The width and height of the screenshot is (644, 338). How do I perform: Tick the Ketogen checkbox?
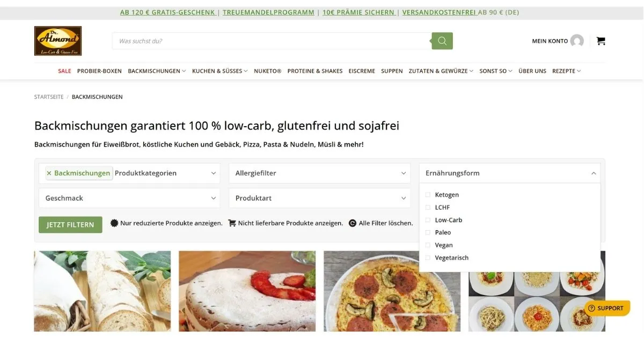[428, 195]
